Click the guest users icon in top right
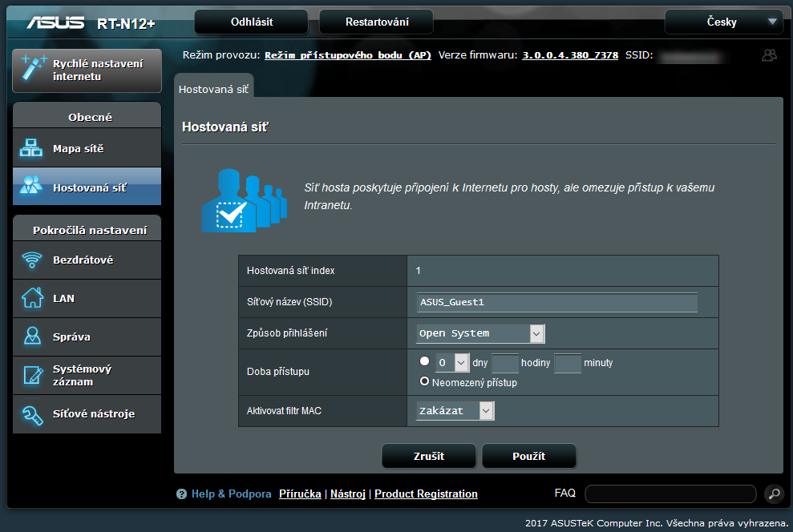The image size is (793, 532). tap(769, 55)
